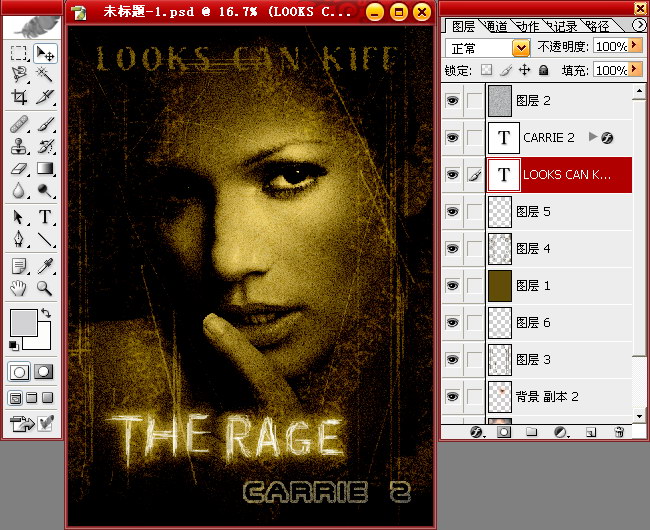This screenshot has width=650, height=530.
Task: Toggle visibility of 图层 4
Action: click(x=452, y=249)
